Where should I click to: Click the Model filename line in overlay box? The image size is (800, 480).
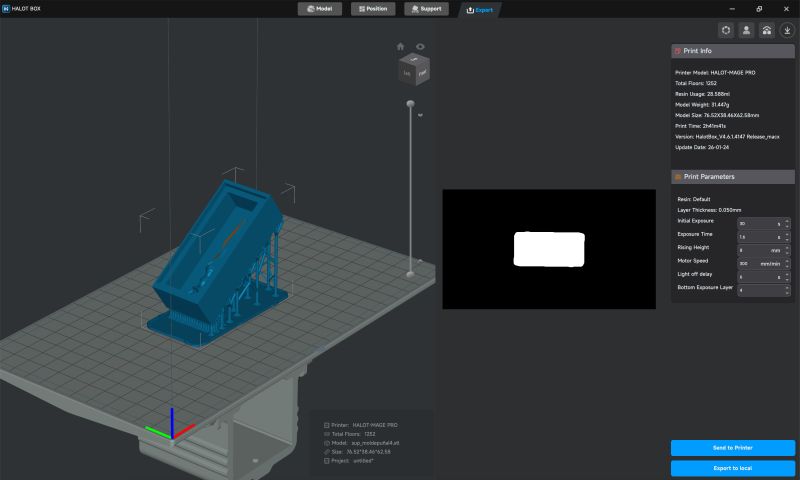[x=361, y=443]
